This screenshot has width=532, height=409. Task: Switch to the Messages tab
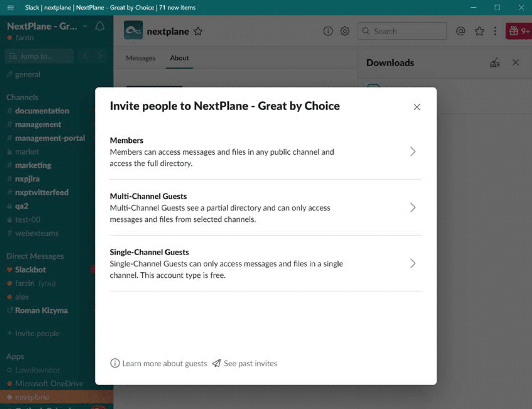140,58
